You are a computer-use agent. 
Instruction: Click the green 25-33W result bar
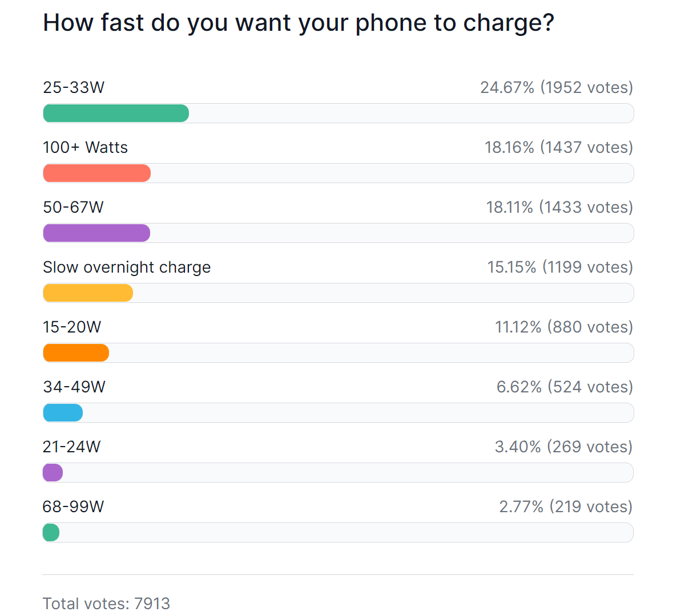point(116,114)
